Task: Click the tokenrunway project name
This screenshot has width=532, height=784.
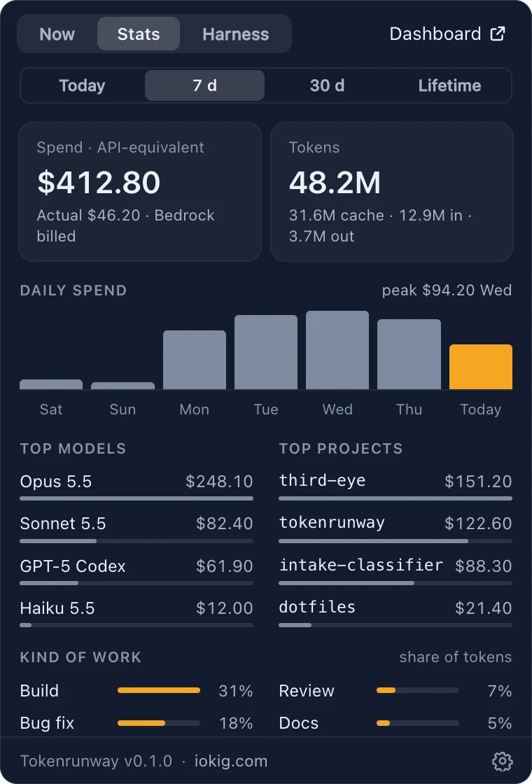Action: (332, 523)
